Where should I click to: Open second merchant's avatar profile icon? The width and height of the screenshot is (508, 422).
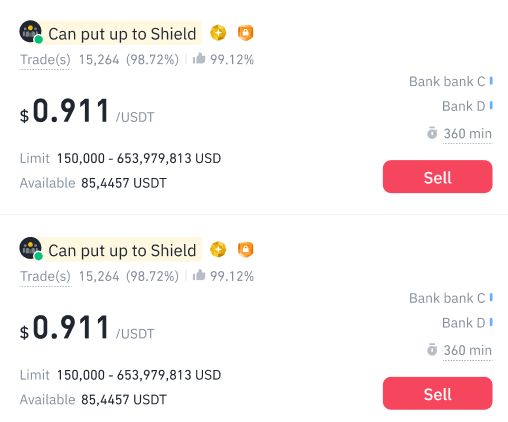click(x=31, y=248)
